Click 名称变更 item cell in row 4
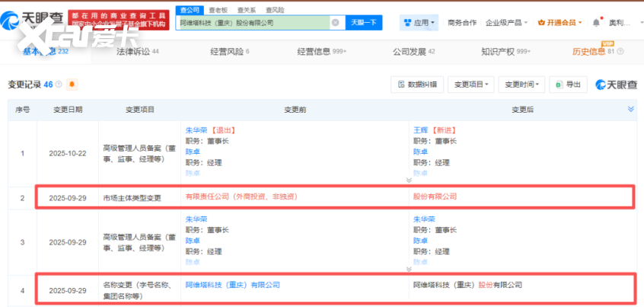 [x=139, y=289]
